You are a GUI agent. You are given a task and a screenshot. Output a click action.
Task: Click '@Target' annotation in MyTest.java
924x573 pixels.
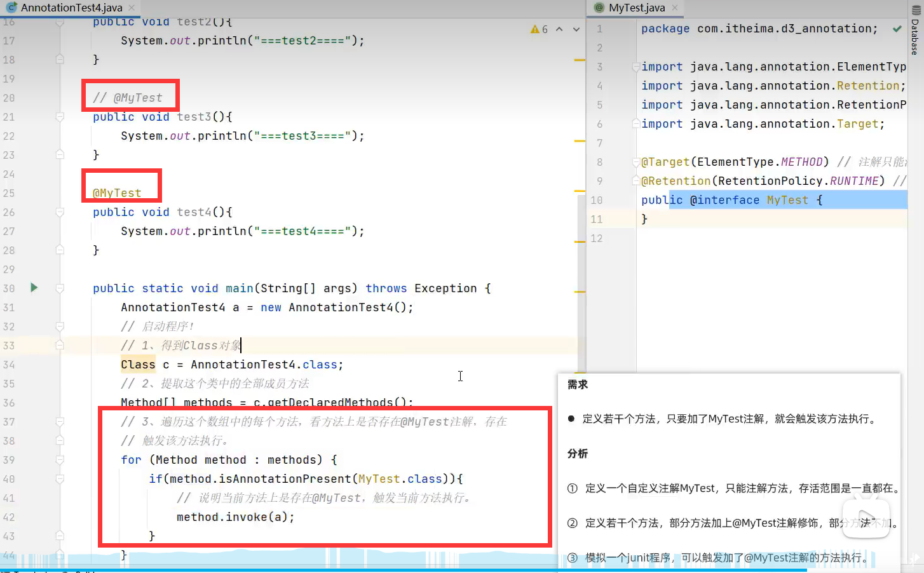(665, 162)
